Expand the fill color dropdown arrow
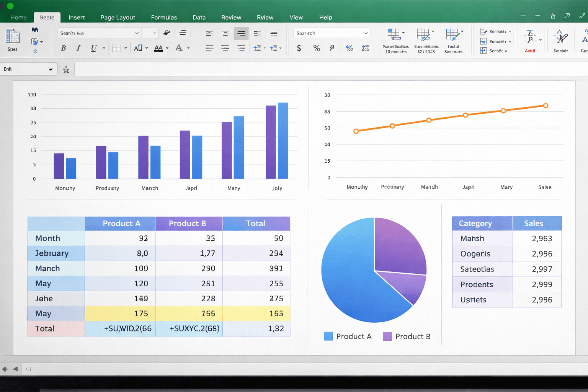The image size is (588, 392). pos(147,48)
